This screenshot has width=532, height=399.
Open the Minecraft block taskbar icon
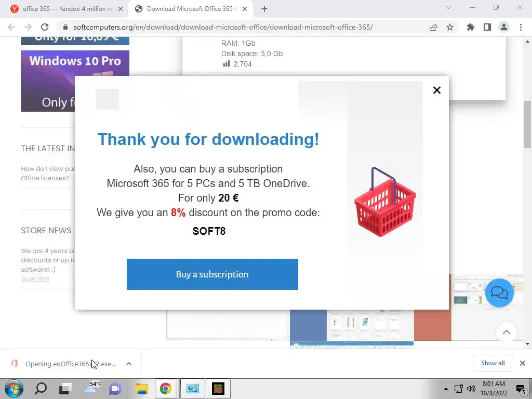pyautogui.click(x=218, y=389)
